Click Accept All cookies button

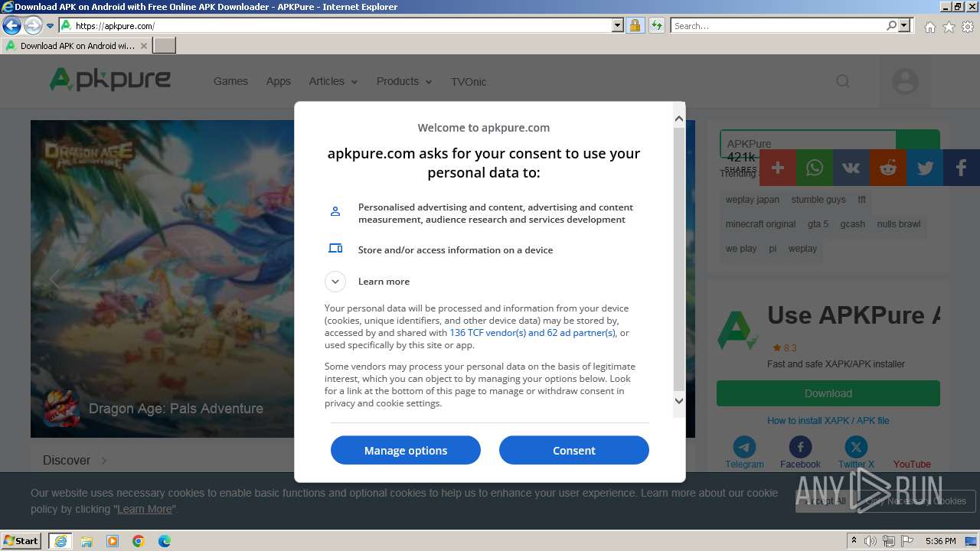[x=825, y=501]
